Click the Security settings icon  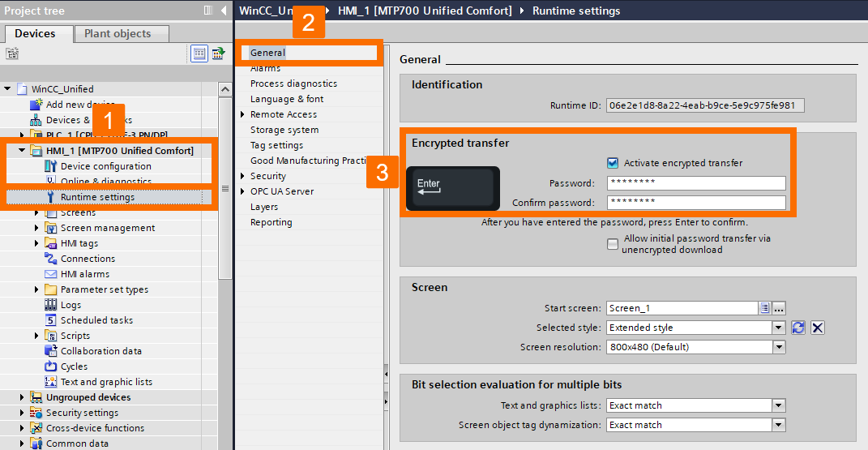pyautogui.click(x=36, y=413)
